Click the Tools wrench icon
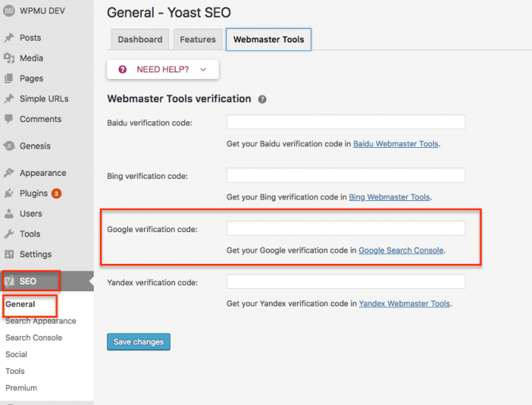The width and height of the screenshot is (532, 405). [9, 234]
